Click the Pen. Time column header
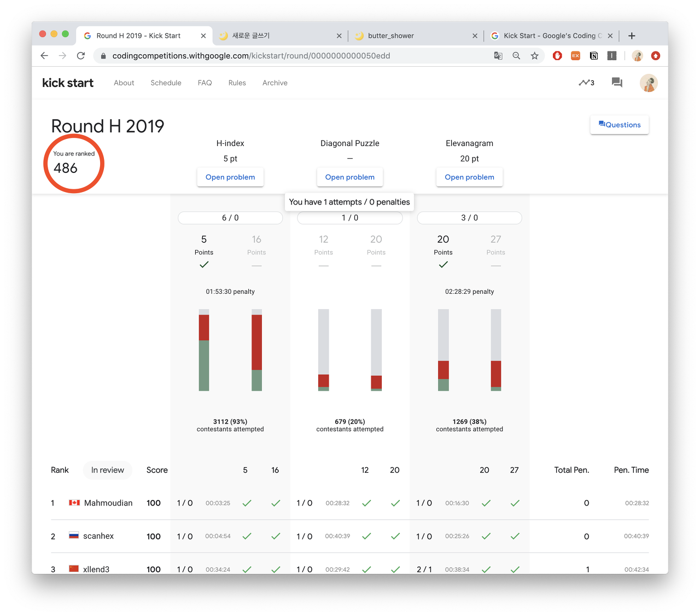The width and height of the screenshot is (700, 616). 631,470
